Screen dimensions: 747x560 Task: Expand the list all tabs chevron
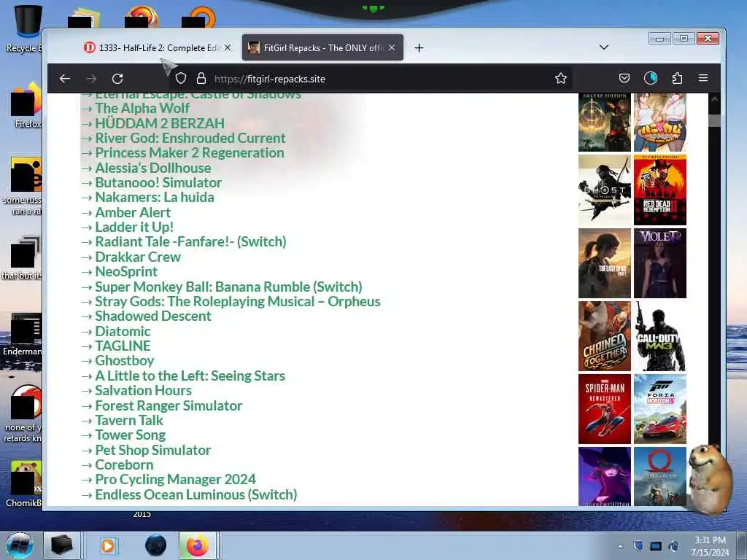point(603,47)
